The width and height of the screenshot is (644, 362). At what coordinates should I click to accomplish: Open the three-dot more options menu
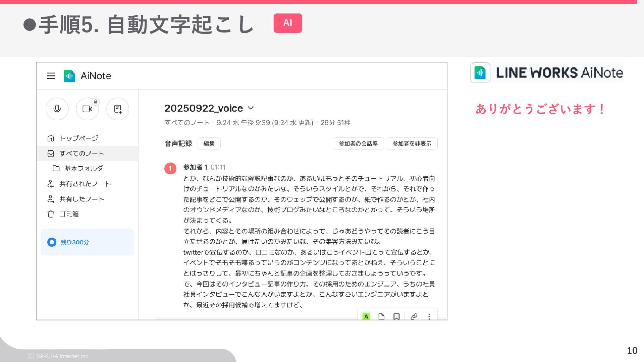coord(429,316)
